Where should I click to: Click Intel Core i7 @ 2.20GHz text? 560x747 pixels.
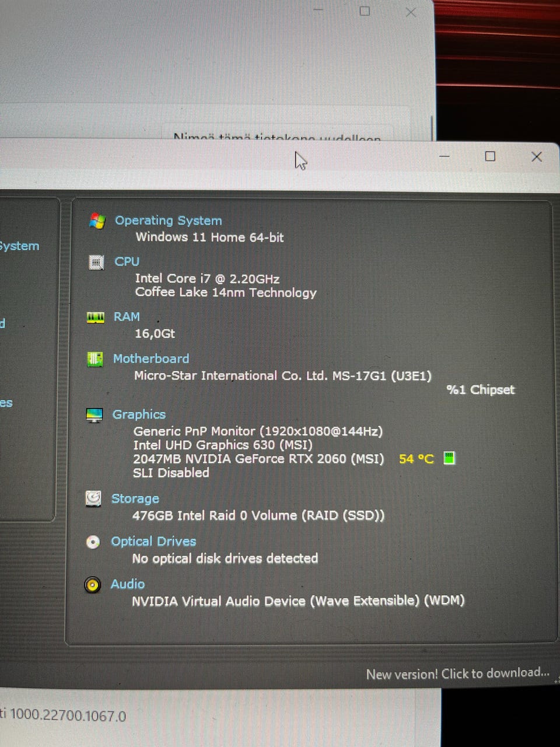(207, 278)
